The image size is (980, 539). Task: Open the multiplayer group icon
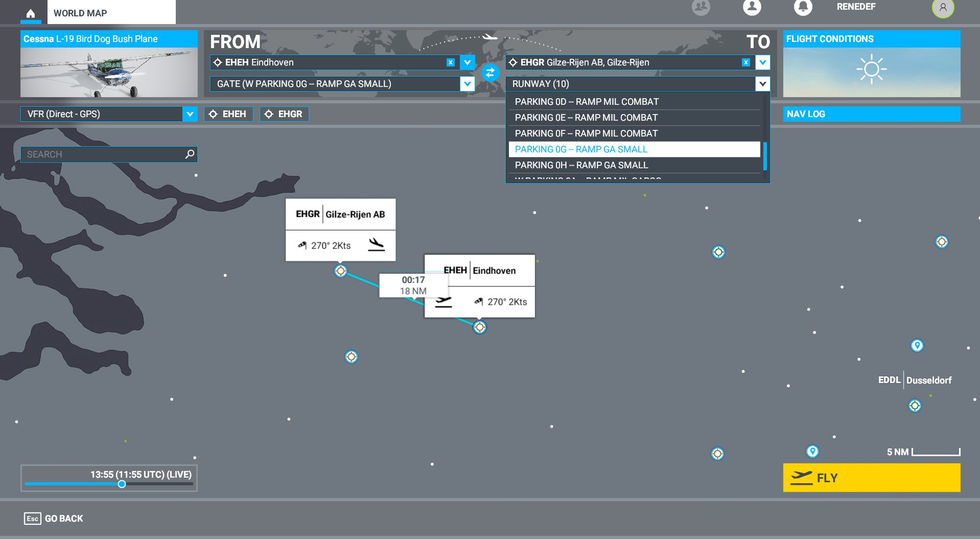point(701,7)
